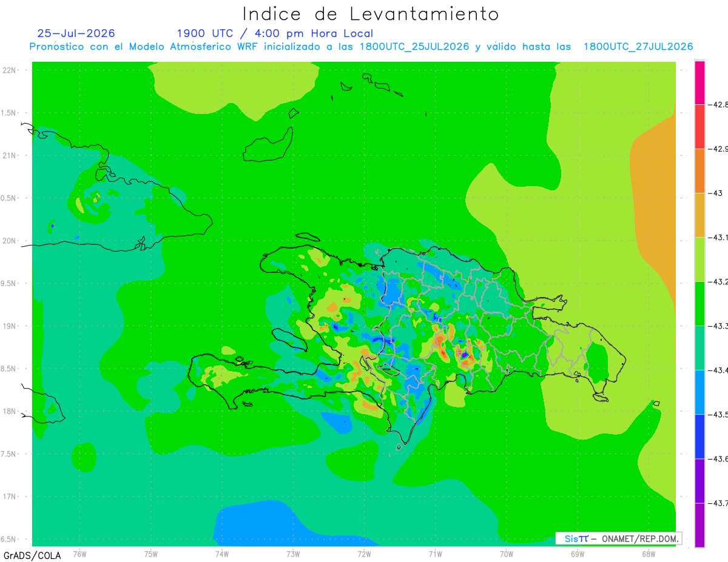This screenshot has width=728, height=562.
Task: Pick the magenta swatch at top of legend
Action: tap(699, 82)
